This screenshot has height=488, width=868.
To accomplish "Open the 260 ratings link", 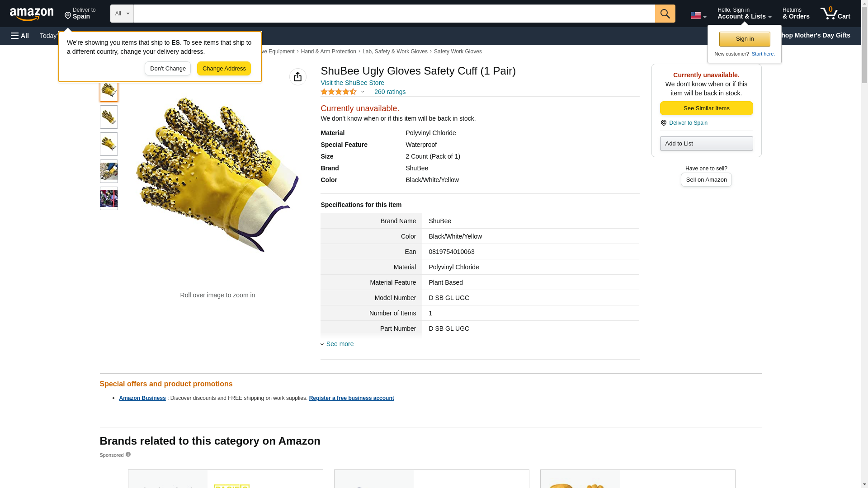I will pos(390,92).
